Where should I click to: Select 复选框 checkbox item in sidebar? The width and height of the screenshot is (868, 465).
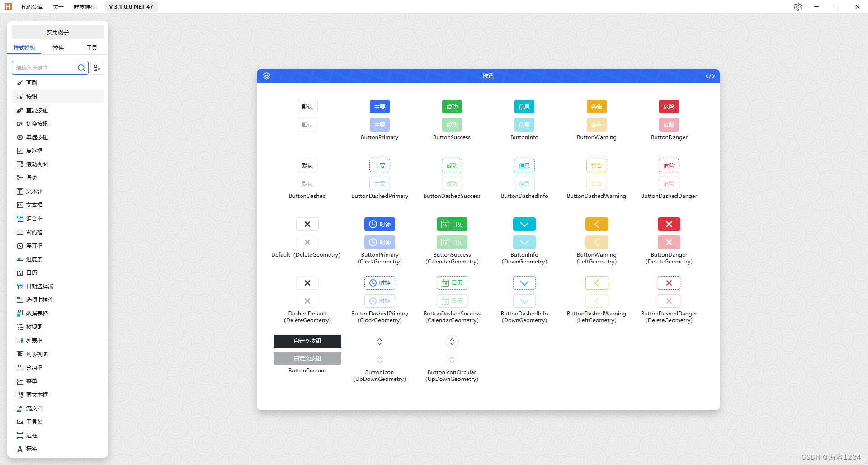pos(58,151)
